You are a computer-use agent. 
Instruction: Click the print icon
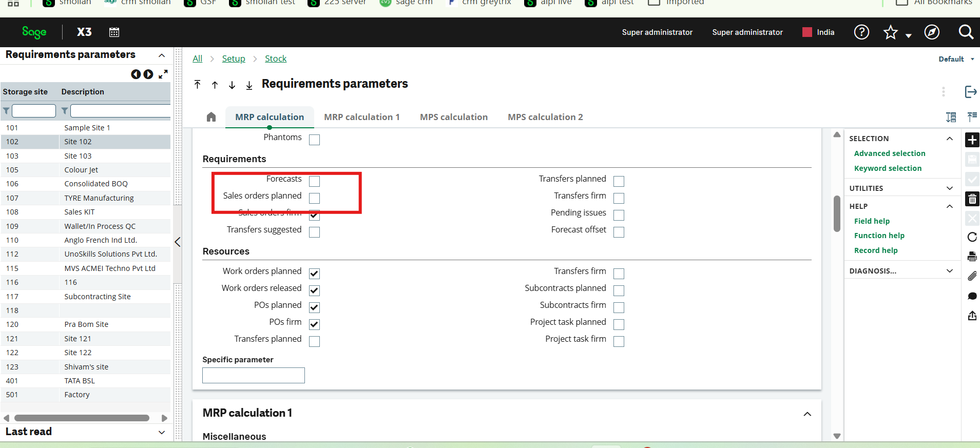coord(972,257)
